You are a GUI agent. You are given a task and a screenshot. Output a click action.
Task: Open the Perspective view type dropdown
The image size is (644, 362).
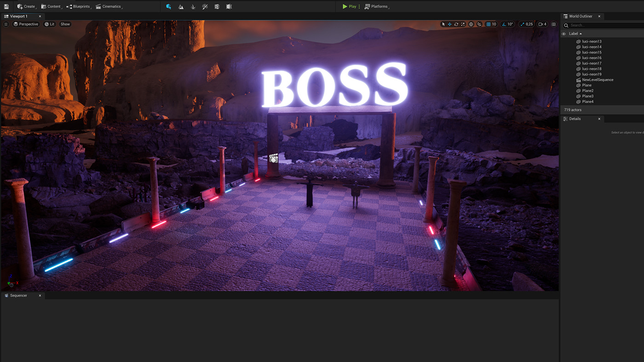click(x=26, y=24)
